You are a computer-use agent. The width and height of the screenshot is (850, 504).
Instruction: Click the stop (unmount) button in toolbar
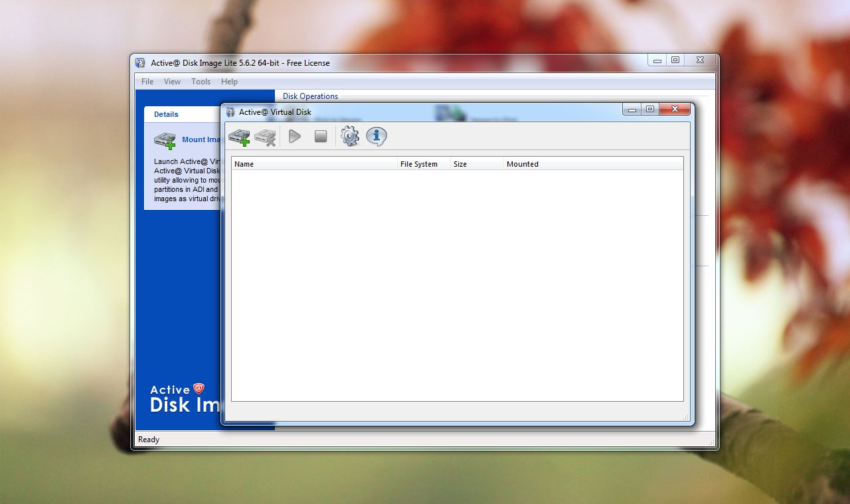(x=321, y=136)
